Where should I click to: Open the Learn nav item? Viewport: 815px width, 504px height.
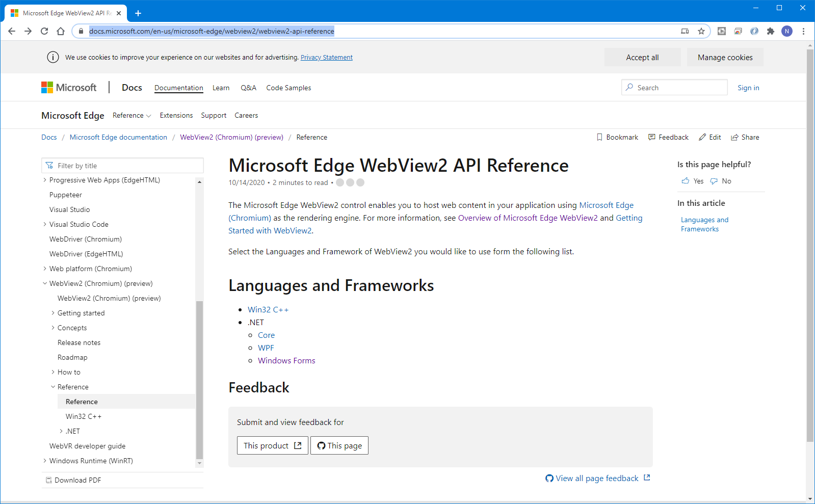(x=221, y=88)
